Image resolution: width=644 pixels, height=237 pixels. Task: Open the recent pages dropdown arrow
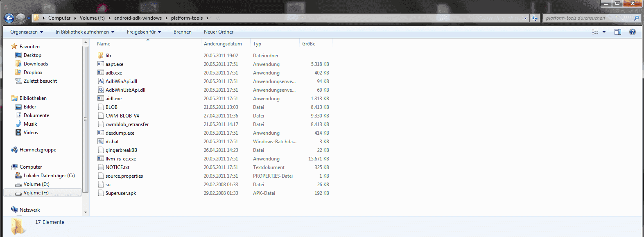29,18
